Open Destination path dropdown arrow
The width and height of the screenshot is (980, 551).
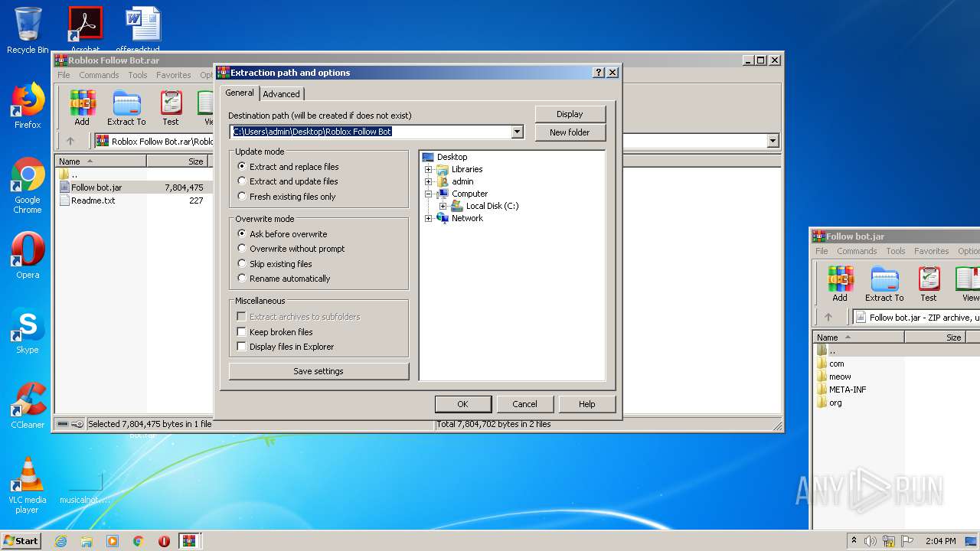[517, 132]
